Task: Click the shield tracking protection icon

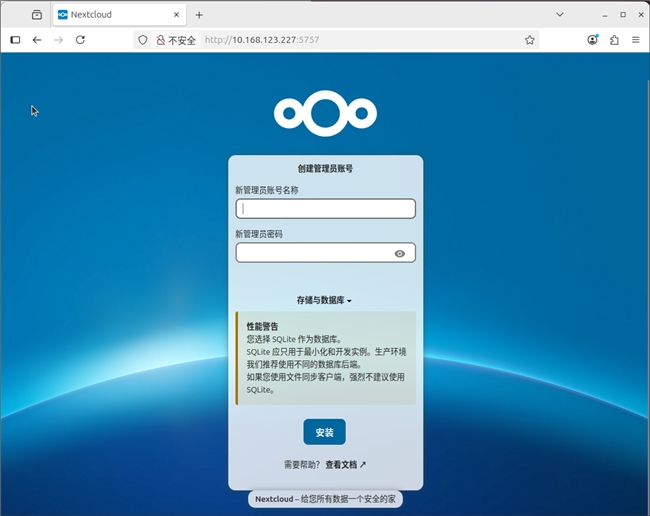Action: point(143,40)
